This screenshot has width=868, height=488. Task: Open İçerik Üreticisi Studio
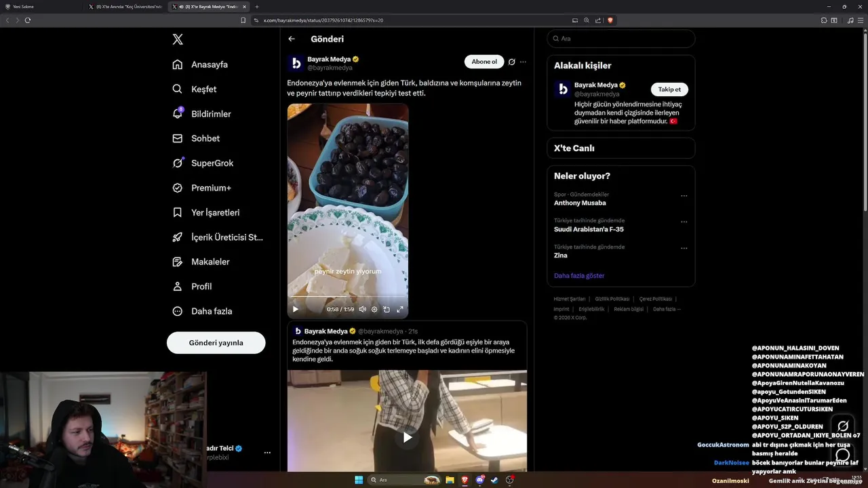click(x=218, y=237)
